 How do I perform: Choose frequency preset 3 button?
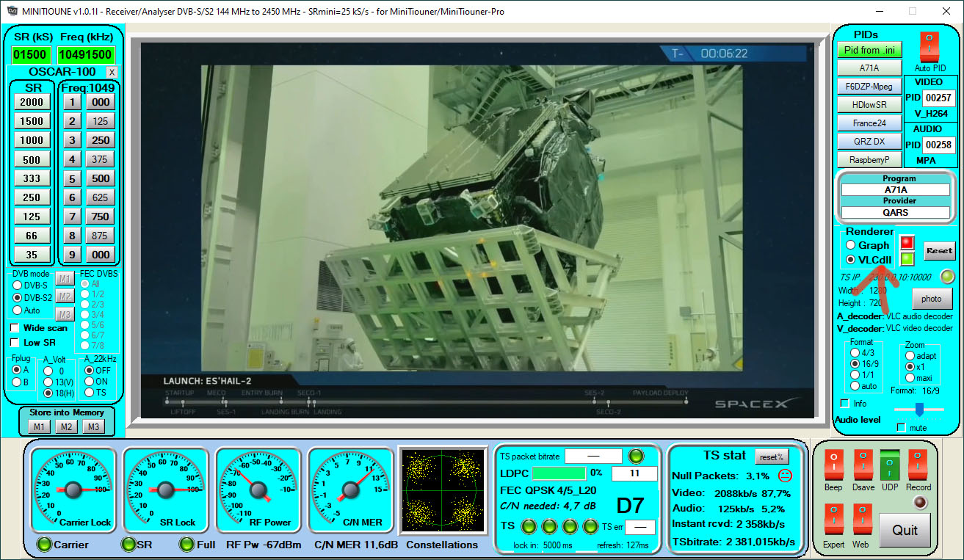(72, 140)
